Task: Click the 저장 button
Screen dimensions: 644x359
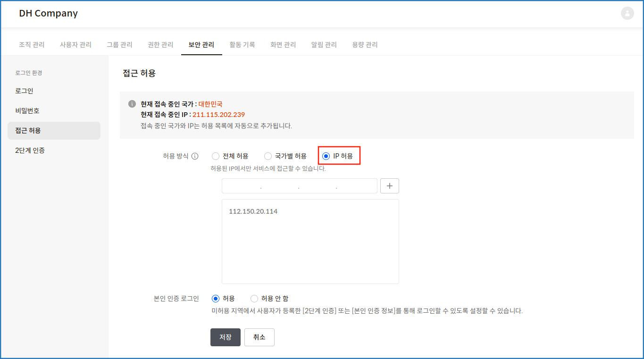Action: [x=226, y=337]
